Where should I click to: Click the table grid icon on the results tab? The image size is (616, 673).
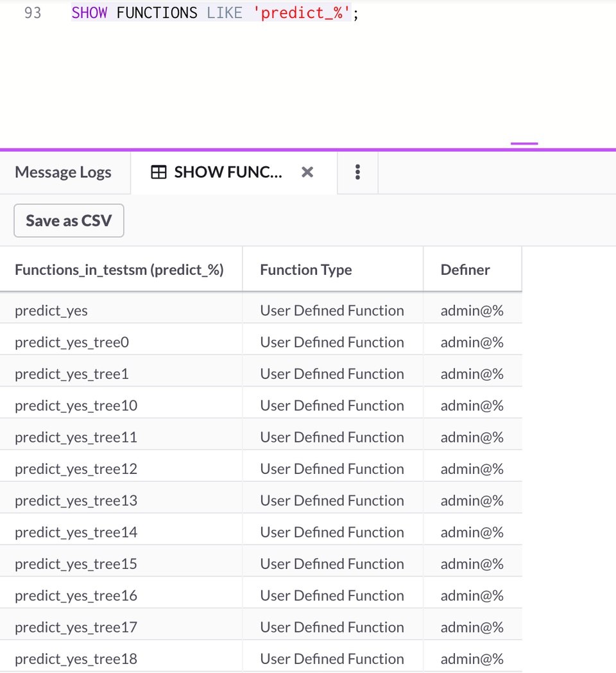click(x=158, y=171)
